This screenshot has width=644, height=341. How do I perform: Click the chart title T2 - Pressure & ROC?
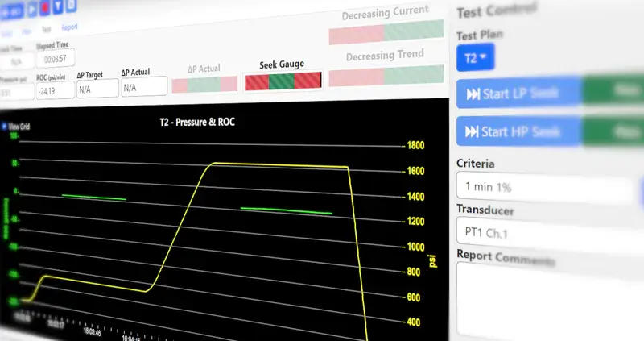pyautogui.click(x=197, y=122)
